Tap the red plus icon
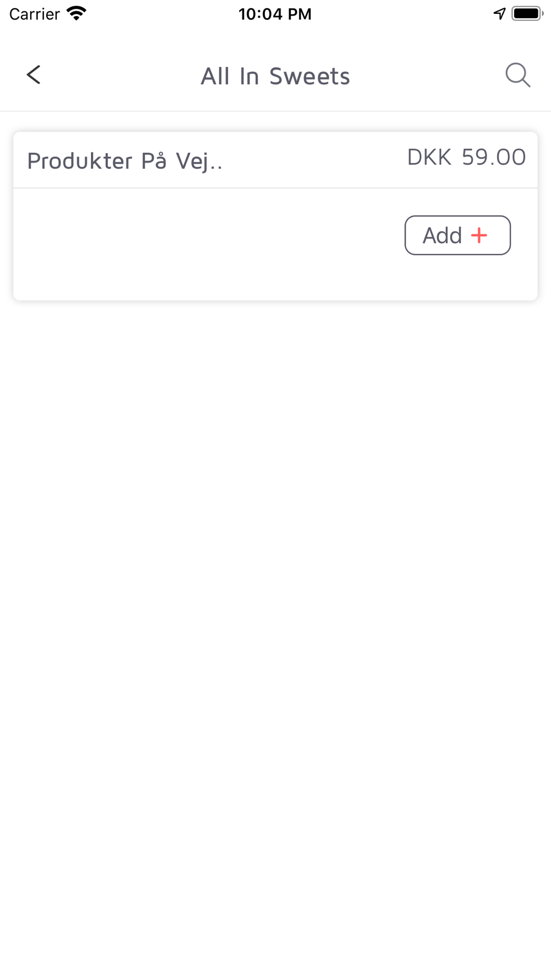 [x=479, y=235]
